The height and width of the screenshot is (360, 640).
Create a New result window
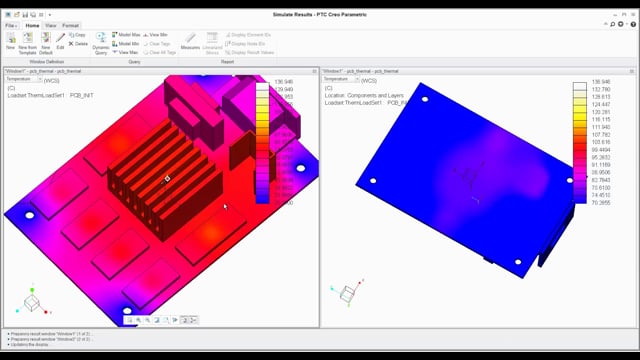point(11,41)
